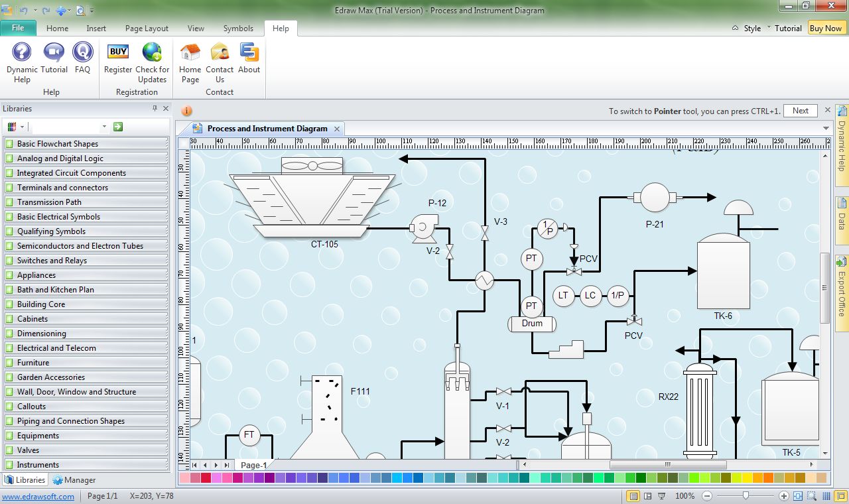
Task: Toggle highlighted frame view at status bar end
Action: (x=840, y=496)
